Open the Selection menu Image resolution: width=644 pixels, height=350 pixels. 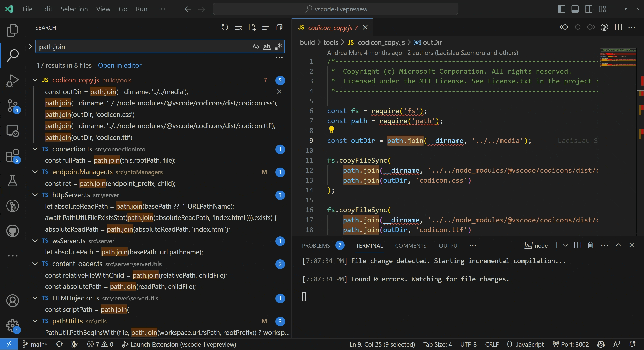coord(74,9)
